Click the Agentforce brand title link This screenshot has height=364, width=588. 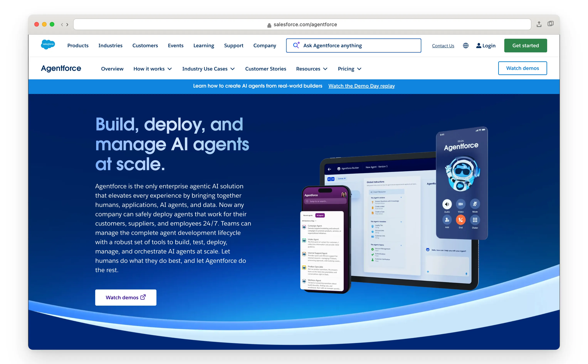61,68
